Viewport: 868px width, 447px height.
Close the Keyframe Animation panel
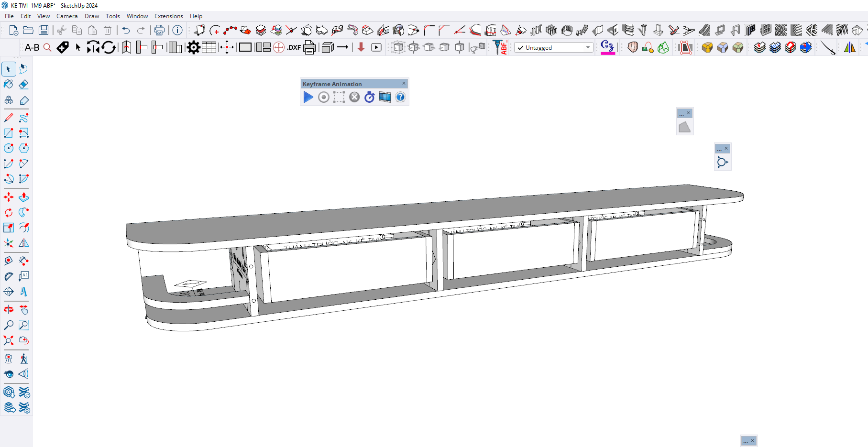pyautogui.click(x=404, y=84)
